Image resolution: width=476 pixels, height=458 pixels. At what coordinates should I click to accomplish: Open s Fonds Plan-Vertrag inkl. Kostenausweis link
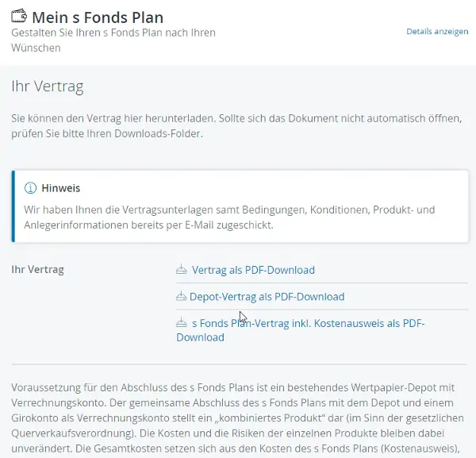coord(301,330)
